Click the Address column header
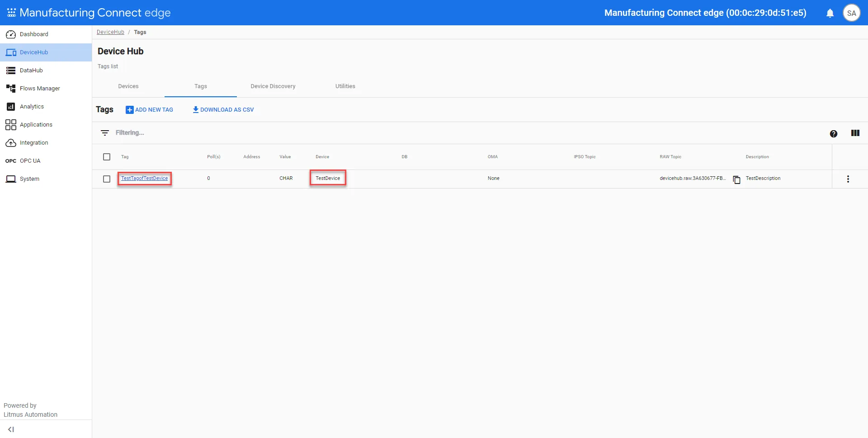868x438 pixels. [x=252, y=157]
